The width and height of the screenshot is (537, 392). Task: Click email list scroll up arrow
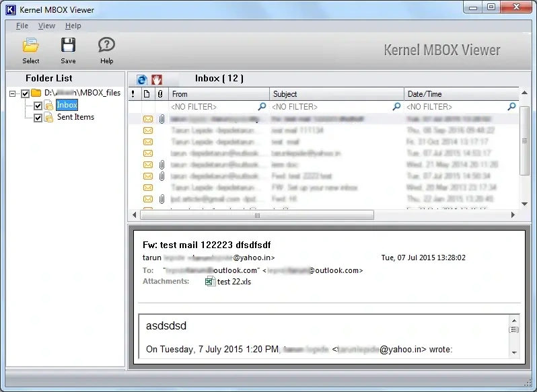tap(524, 93)
